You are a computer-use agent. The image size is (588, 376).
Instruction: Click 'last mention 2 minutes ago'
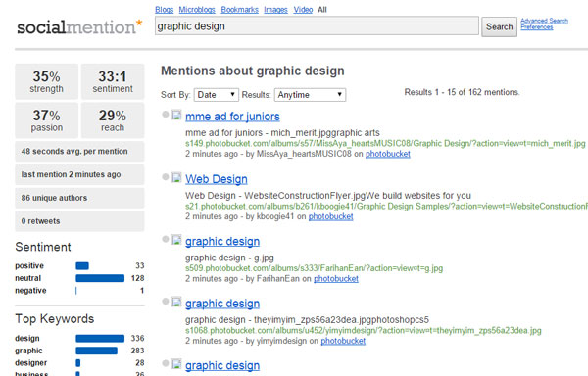pyautogui.click(x=79, y=174)
